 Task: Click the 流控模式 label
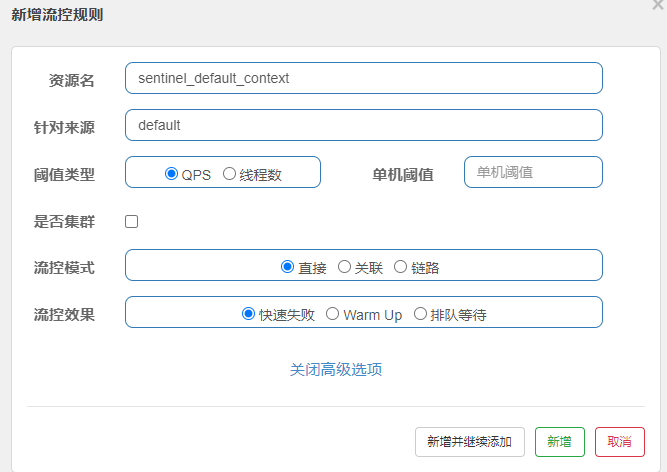click(64, 268)
